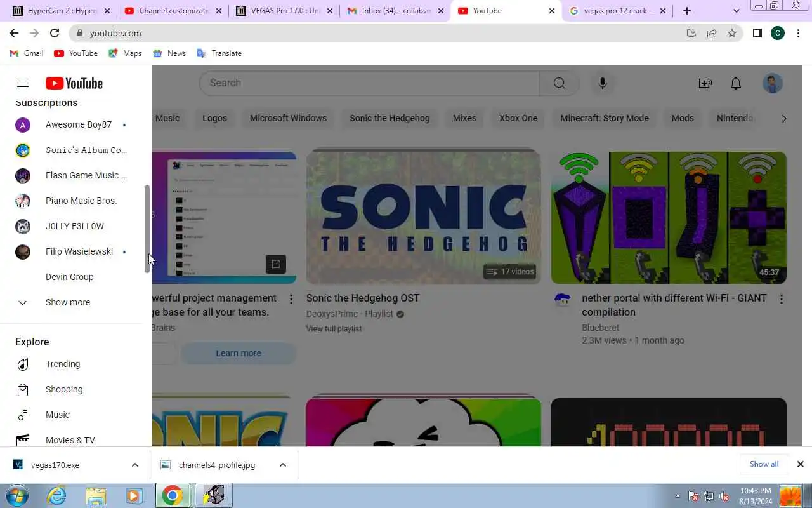Open nether portal Wi-Fi video thumbnail
The height and width of the screenshot is (508, 812).
click(669, 218)
